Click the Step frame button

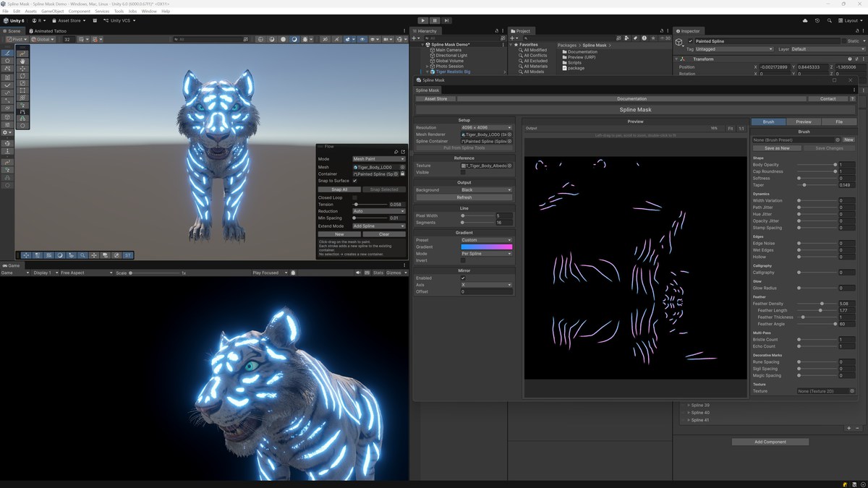pyautogui.click(x=447, y=21)
